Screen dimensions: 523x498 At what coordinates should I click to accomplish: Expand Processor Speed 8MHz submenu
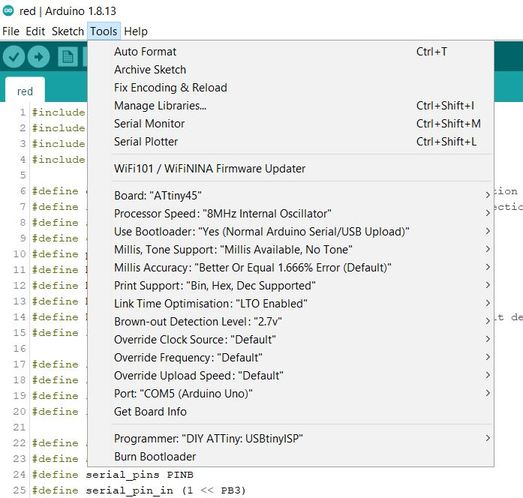coord(291,213)
